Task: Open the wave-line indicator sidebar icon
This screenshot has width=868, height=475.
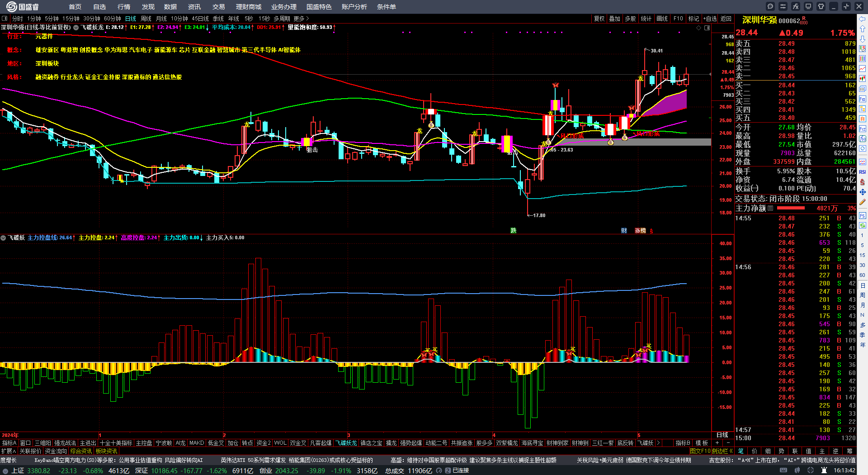Action: [x=863, y=161]
